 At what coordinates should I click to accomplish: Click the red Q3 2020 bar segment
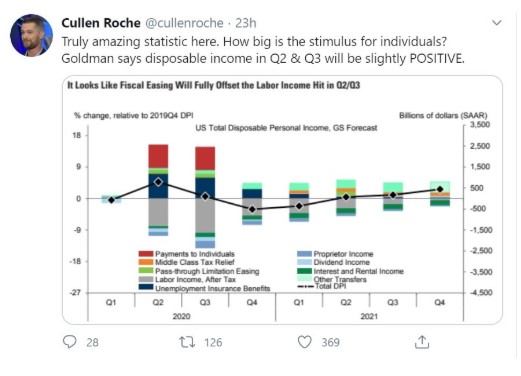tap(205, 158)
